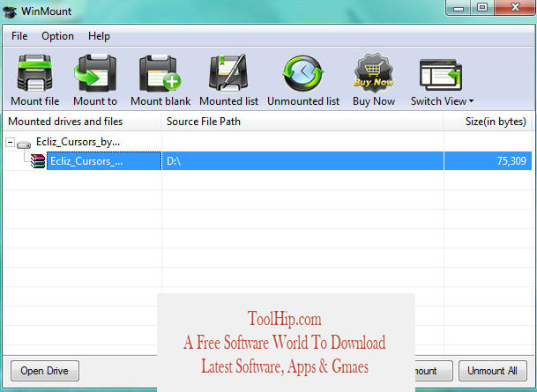Click the 75,309 size value

pos(511,161)
